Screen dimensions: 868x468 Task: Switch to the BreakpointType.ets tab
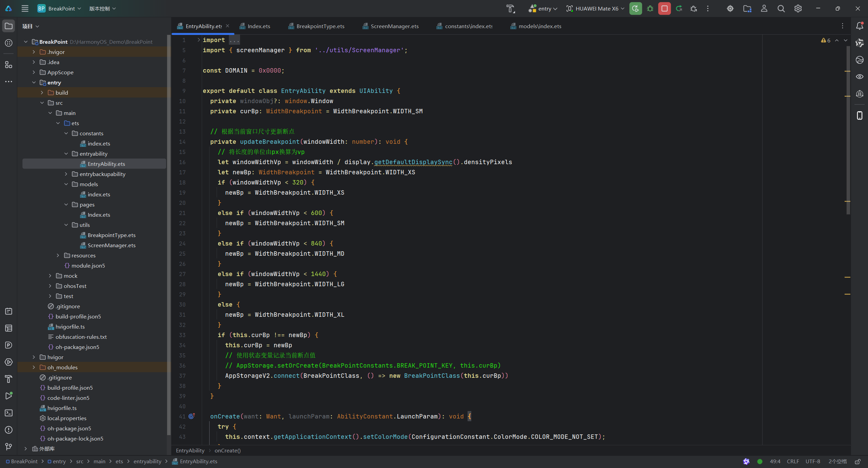(x=320, y=26)
